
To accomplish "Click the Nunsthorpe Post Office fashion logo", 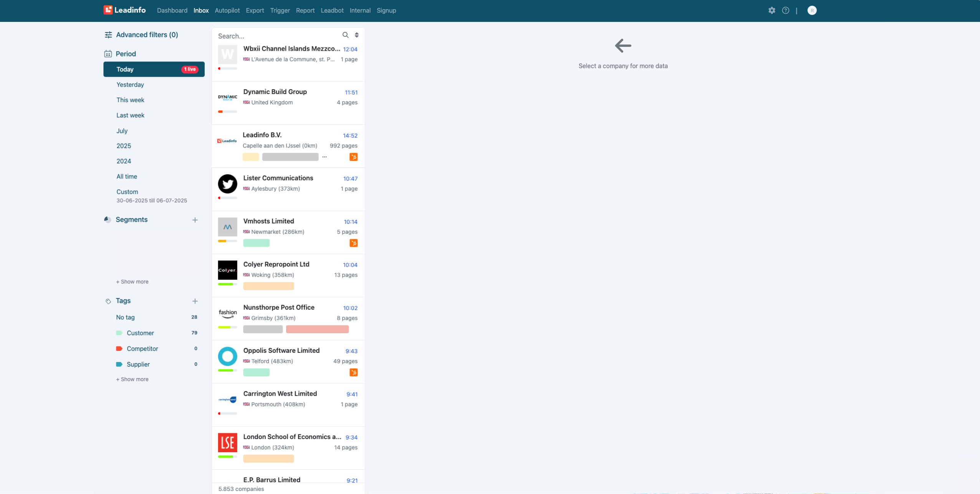I will pos(228,313).
